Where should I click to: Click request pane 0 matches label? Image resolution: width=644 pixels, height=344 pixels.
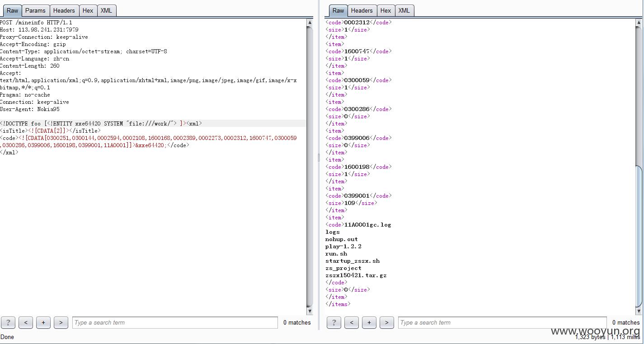click(297, 322)
